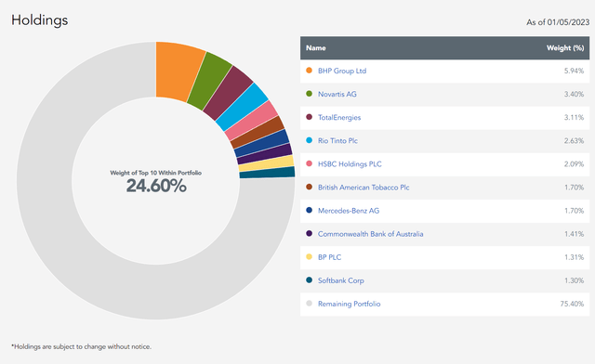Screen dimensions: 595x364
Task: Open the BP PLC holding link
Action: pos(329,257)
